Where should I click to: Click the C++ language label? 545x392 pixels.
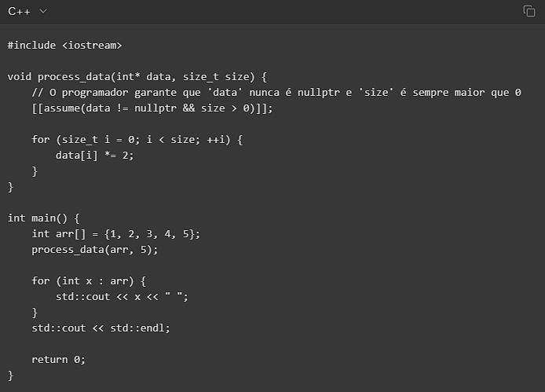[20, 11]
